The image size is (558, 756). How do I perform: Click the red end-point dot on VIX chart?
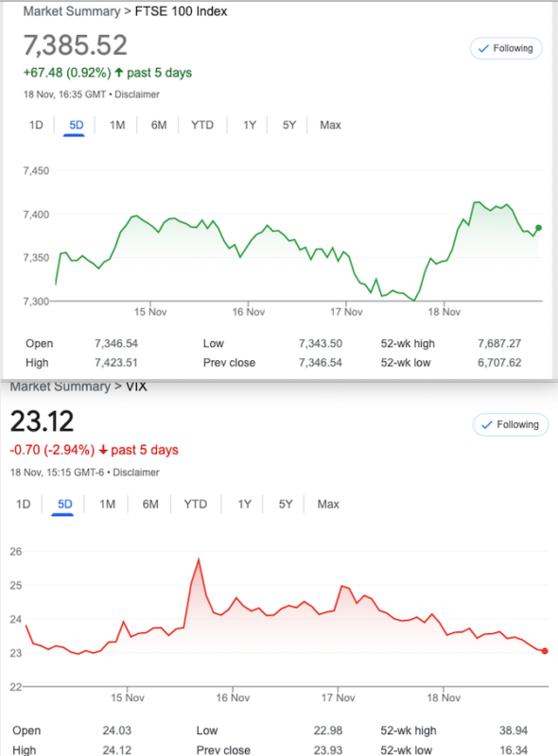[x=545, y=651]
